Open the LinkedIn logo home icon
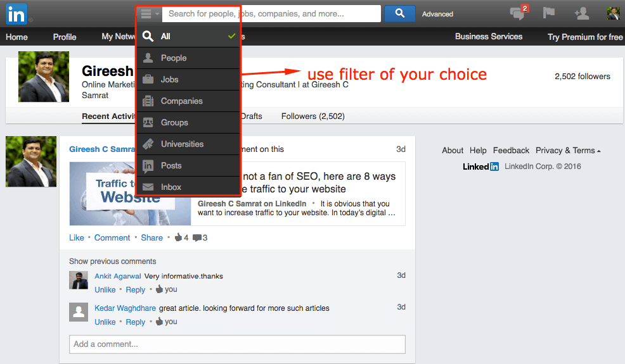This screenshot has width=625, height=364. click(x=16, y=14)
